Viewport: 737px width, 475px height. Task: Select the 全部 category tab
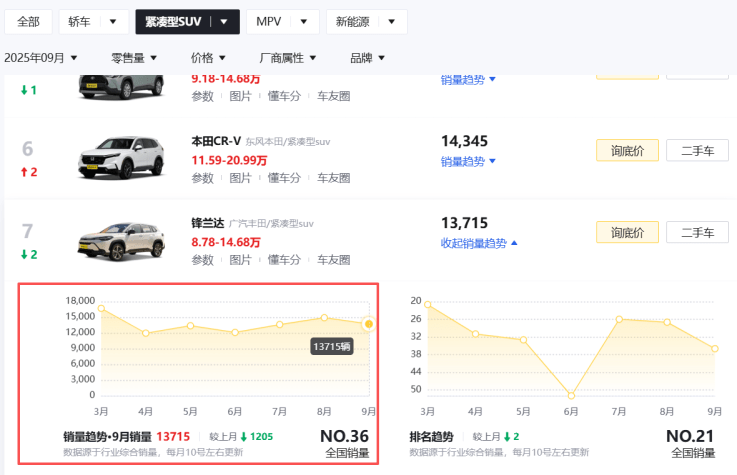pos(28,22)
